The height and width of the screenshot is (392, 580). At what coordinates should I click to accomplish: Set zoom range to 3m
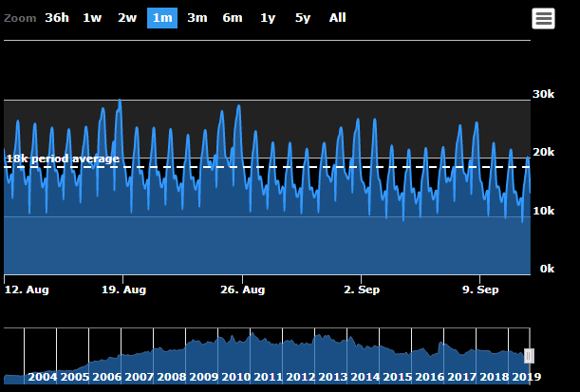click(197, 18)
